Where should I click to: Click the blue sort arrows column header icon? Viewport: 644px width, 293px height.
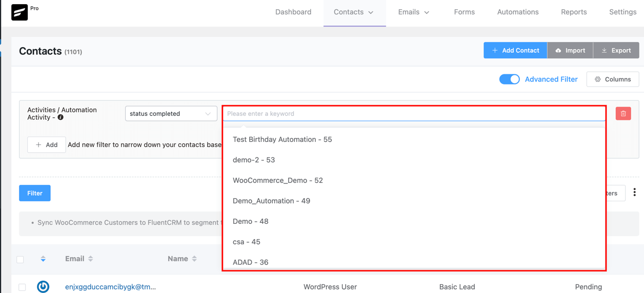(x=43, y=259)
